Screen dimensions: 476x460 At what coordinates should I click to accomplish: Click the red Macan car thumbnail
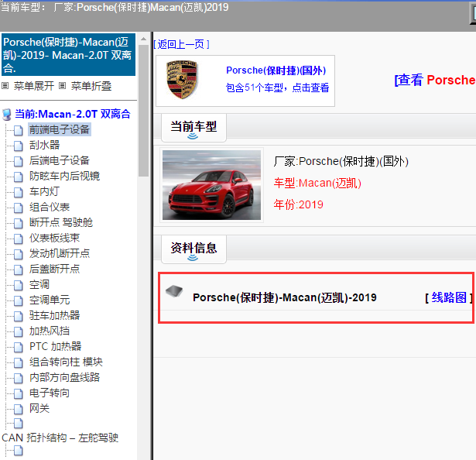pos(211,185)
